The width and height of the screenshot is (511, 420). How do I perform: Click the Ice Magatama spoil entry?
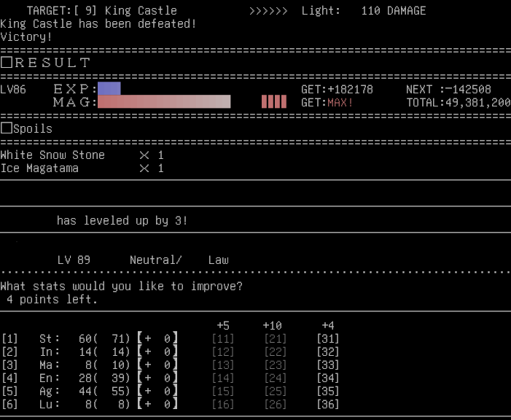point(82,168)
